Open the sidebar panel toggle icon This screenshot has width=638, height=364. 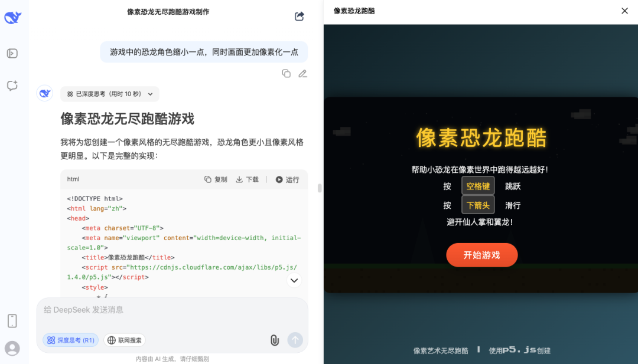(x=12, y=53)
